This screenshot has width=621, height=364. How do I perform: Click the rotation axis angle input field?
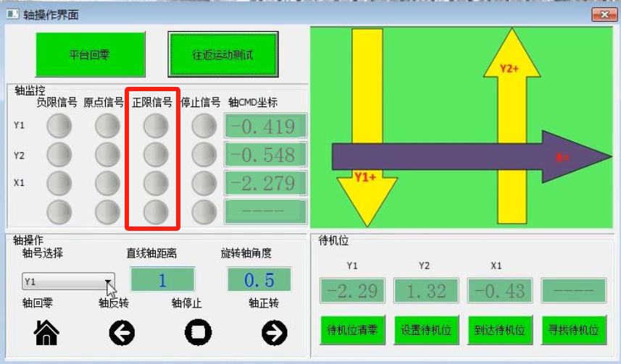coord(259,280)
